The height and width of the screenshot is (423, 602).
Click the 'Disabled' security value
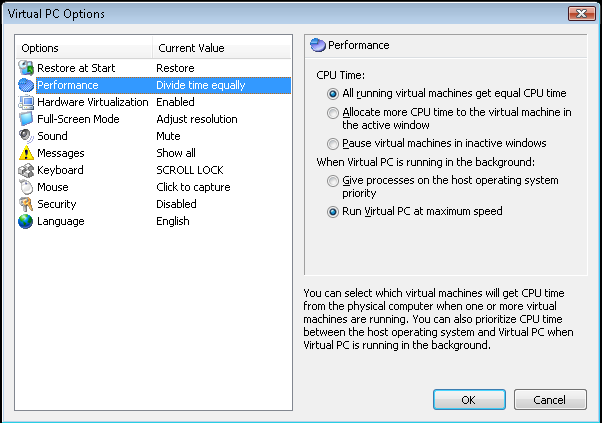(176, 204)
